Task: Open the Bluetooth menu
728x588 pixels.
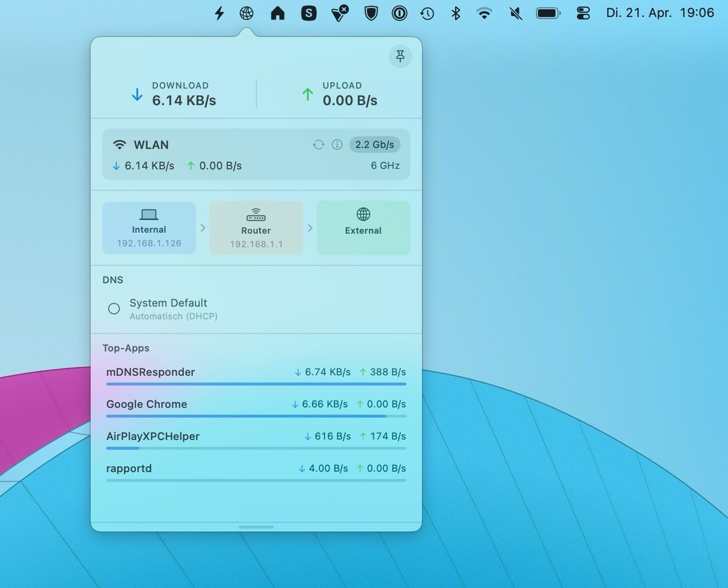Action: click(456, 12)
